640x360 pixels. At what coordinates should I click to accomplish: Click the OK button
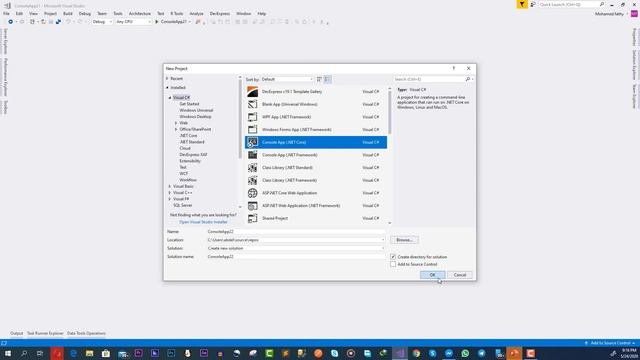(x=432, y=275)
